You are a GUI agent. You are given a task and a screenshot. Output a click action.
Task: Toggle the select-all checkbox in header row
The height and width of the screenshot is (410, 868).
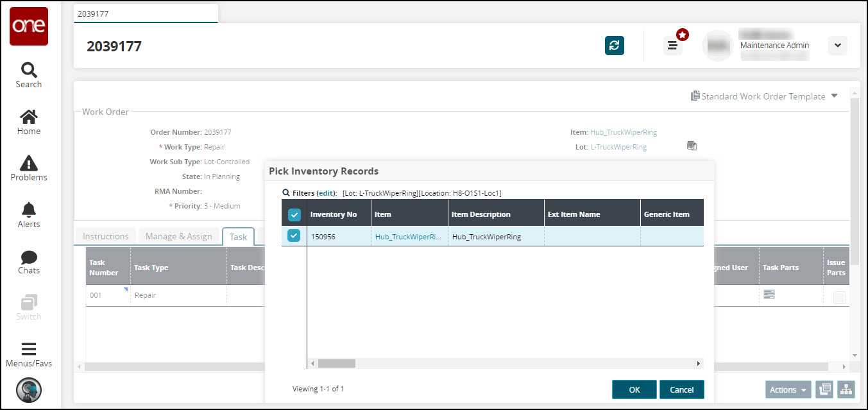tap(294, 214)
